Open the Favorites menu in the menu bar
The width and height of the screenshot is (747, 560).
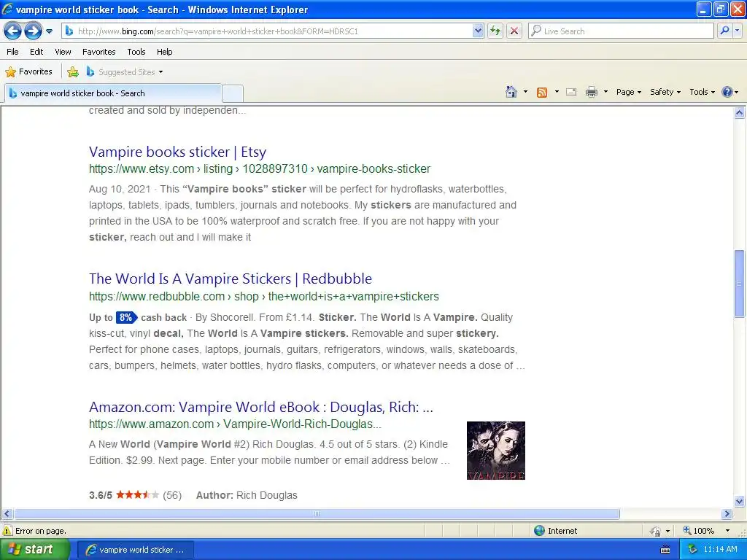pyautogui.click(x=98, y=52)
